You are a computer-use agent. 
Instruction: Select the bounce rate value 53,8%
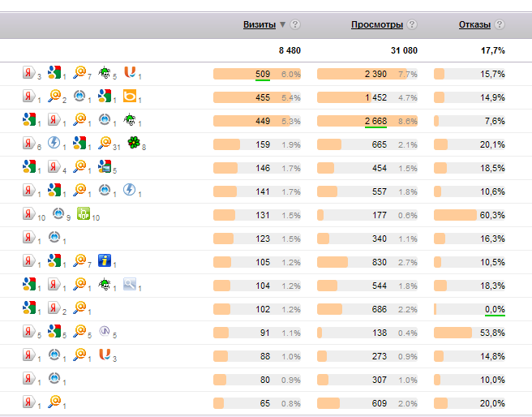pos(492,333)
